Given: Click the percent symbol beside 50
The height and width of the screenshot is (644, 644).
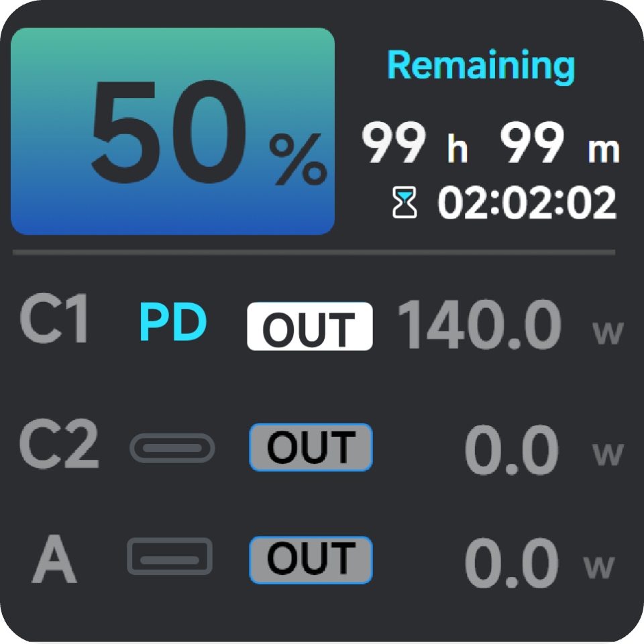Looking at the screenshot, I should tap(297, 160).
